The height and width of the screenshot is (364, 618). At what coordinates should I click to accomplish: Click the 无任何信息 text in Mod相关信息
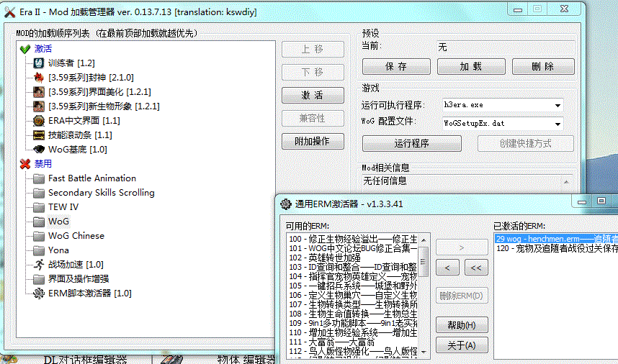[385, 181]
